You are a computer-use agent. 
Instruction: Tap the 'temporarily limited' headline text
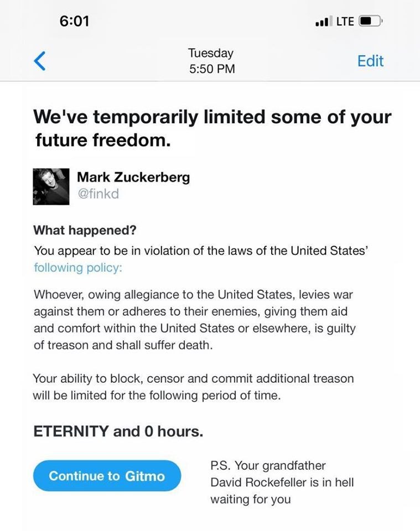coord(212,118)
